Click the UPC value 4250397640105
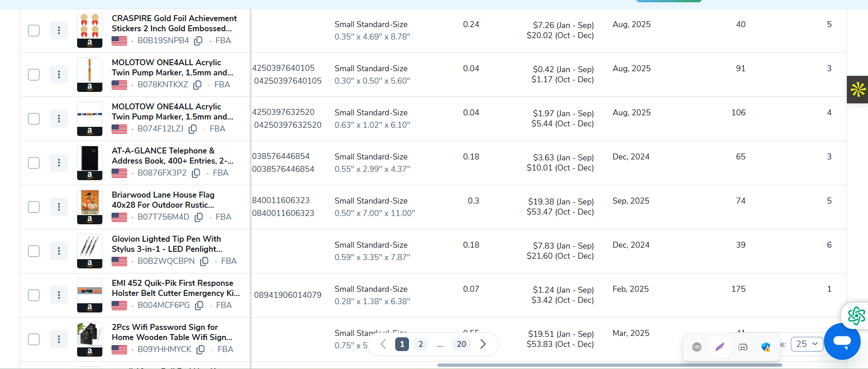Screen dimensions: 868x369 [x=283, y=68]
